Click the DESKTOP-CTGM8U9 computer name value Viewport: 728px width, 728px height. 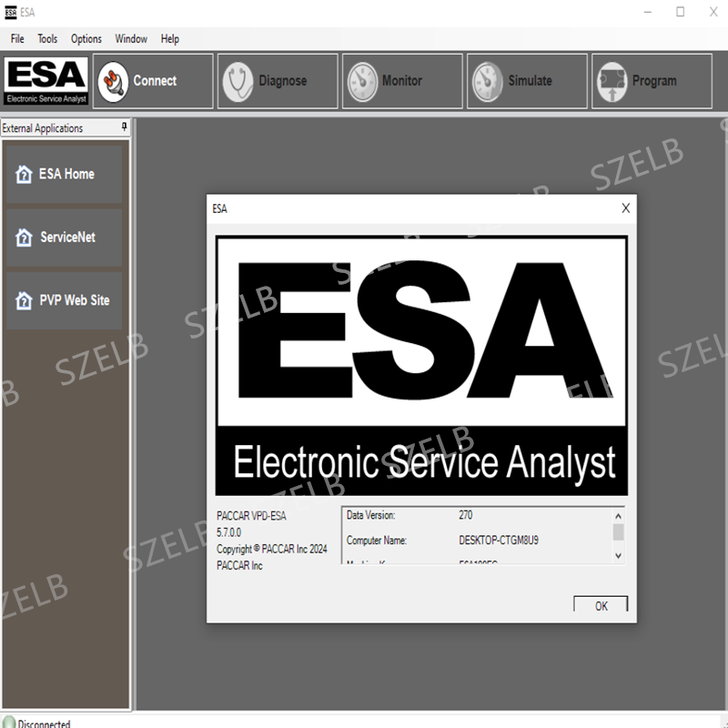pos(499,541)
